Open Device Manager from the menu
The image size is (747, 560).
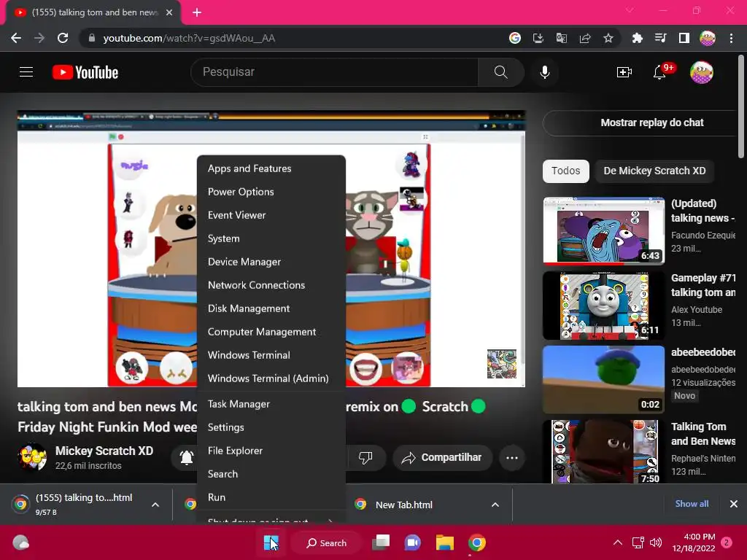[x=271, y=262]
